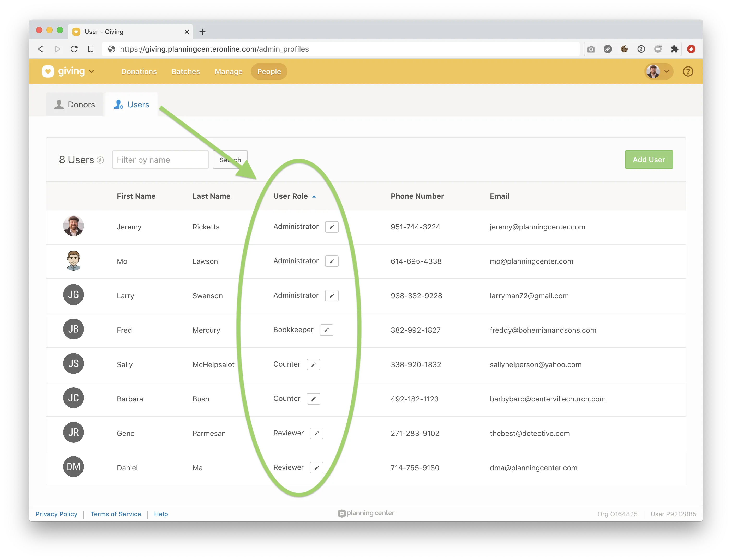
Task: Click the edit pencil for Jeremy's Administrator role
Action: pyautogui.click(x=332, y=227)
